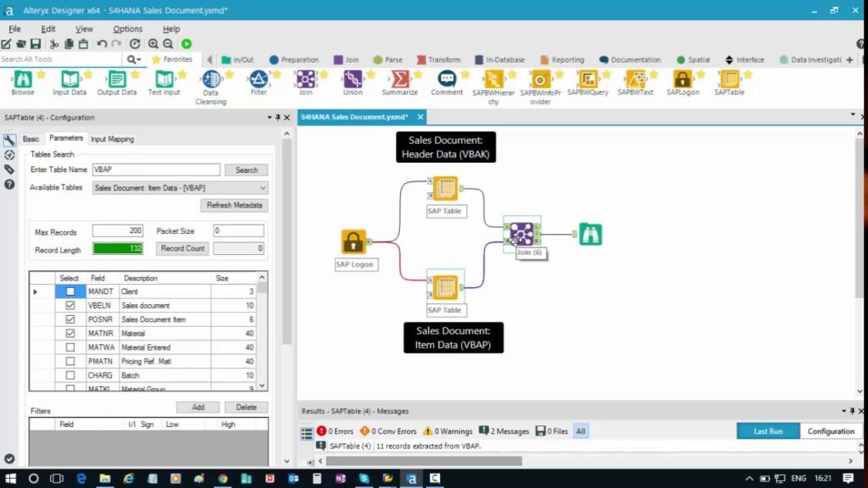Open the notification center icon
868x488 pixels.
pos(848,479)
